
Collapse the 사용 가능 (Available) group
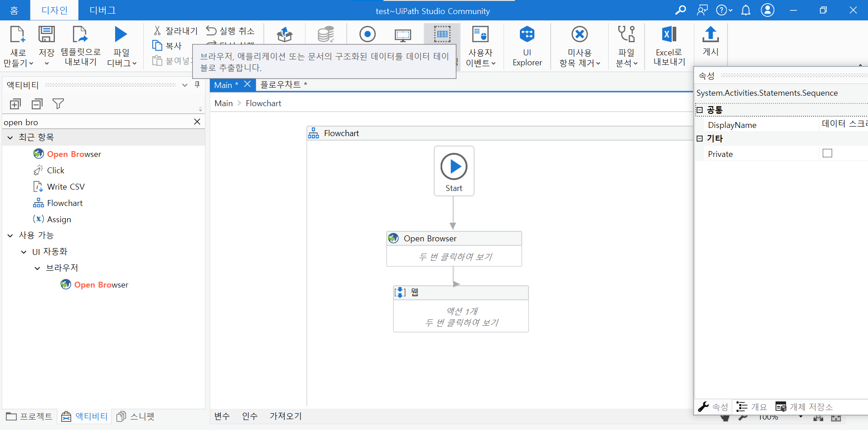coord(10,235)
